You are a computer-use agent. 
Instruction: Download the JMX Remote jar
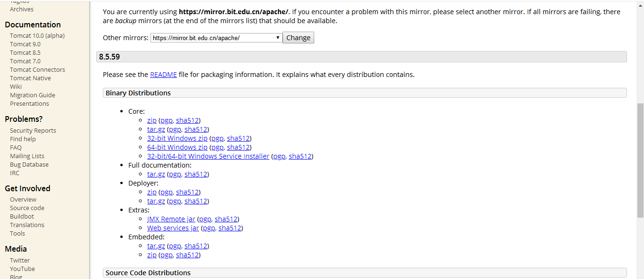(171, 219)
